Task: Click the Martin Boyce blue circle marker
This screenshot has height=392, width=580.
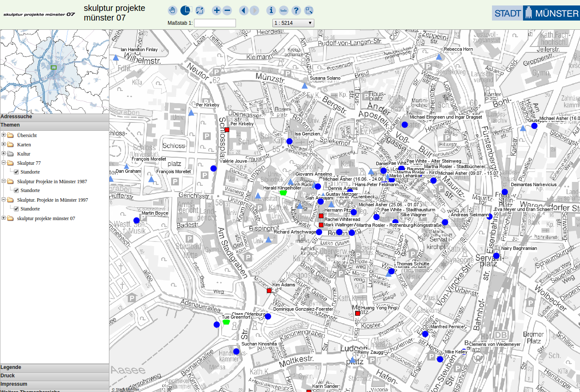Action: tap(136, 221)
